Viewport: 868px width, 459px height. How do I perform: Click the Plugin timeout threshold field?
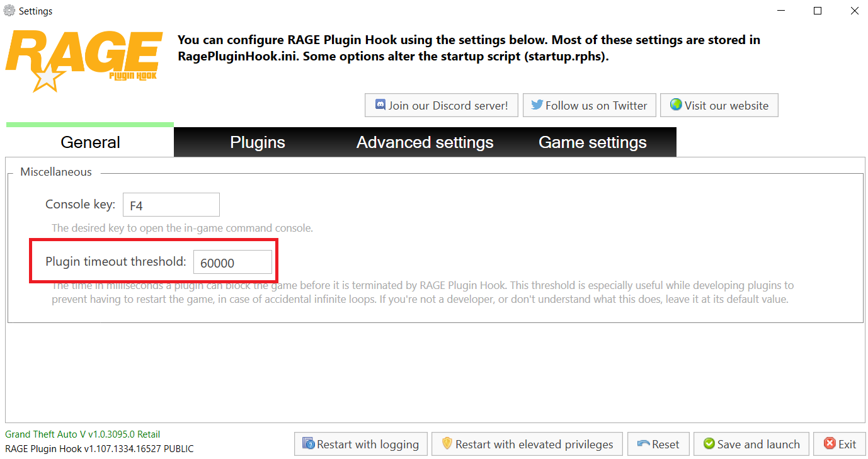pos(232,263)
